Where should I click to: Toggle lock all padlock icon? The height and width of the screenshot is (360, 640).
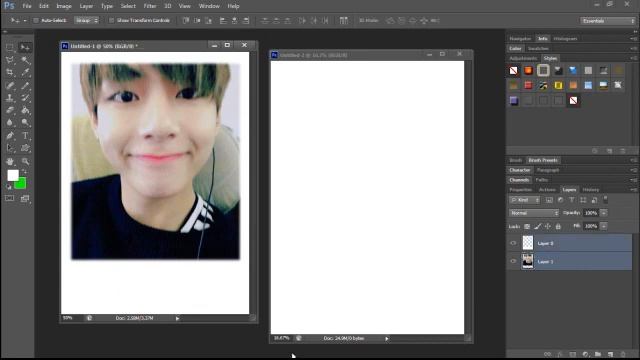pyautogui.click(x=558, y=226)
